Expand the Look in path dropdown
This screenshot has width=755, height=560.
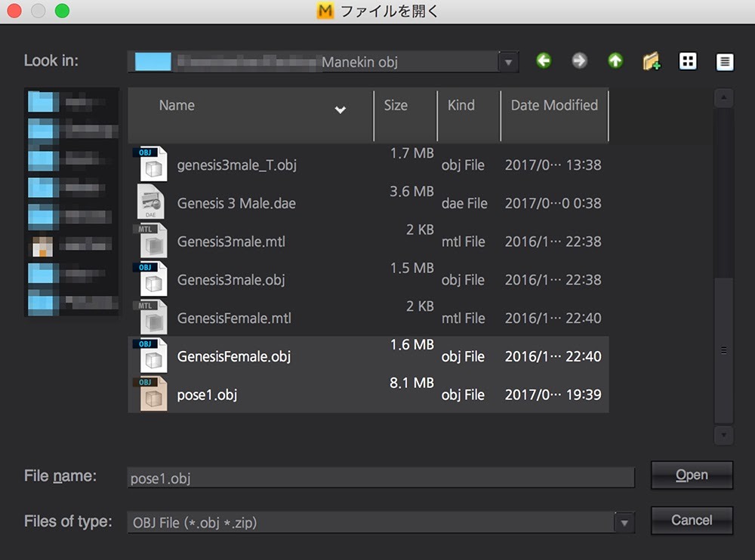pyautogui.click(x=509, y=62)
